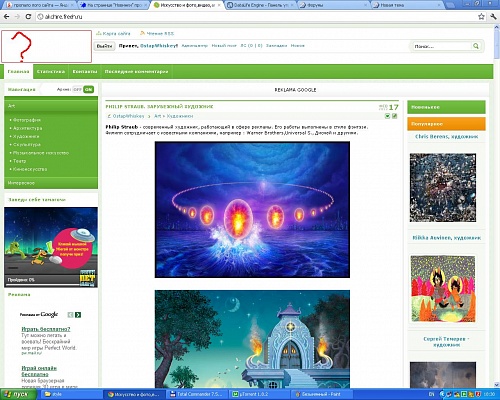Click the site map icon (Карта сайта)
This screenshot has height=400, width=500.
coord(98,33)
